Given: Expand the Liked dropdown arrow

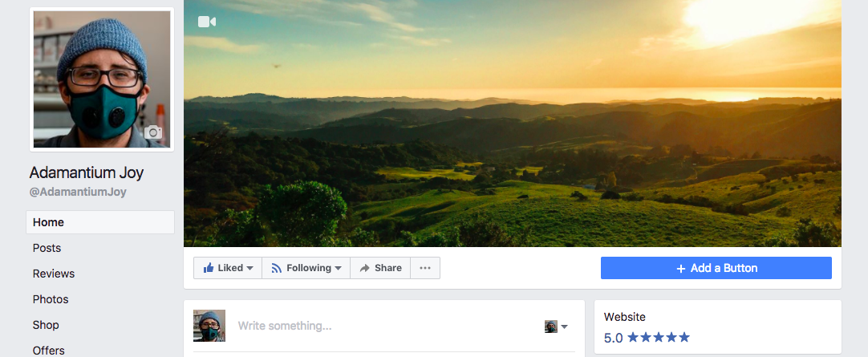Looking at the screenshot, I should 250,268.
